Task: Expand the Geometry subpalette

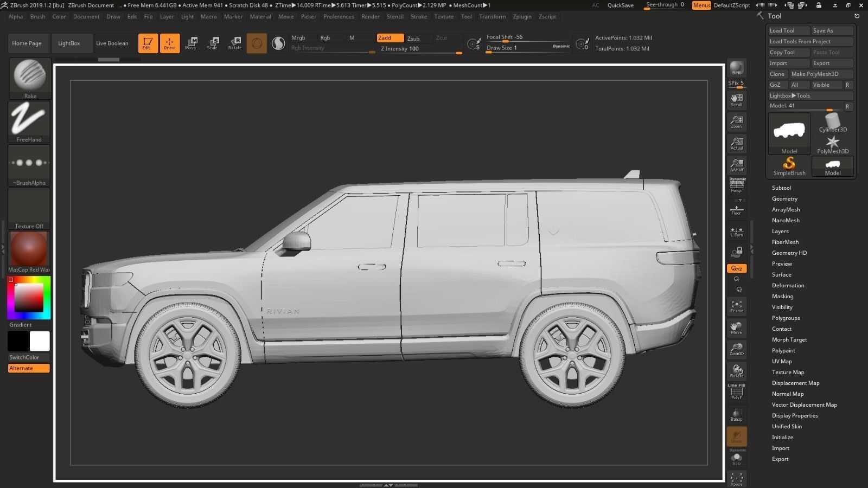Action: (784, 198)
